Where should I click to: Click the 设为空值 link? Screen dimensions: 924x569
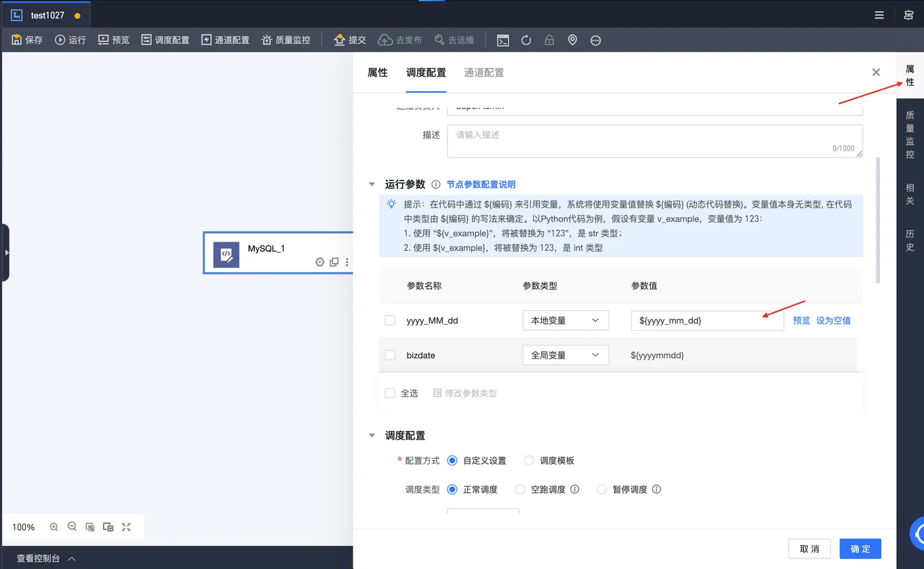click(834, 320)
